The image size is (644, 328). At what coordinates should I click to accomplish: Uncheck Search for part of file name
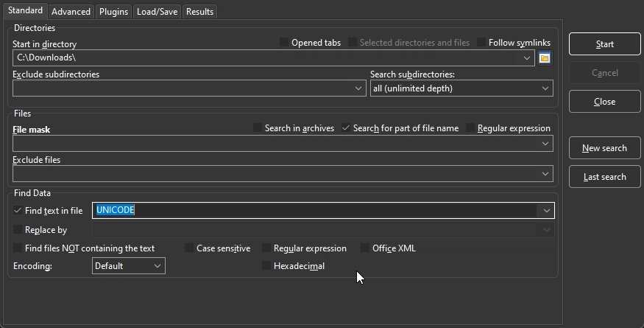pos(346,128)
